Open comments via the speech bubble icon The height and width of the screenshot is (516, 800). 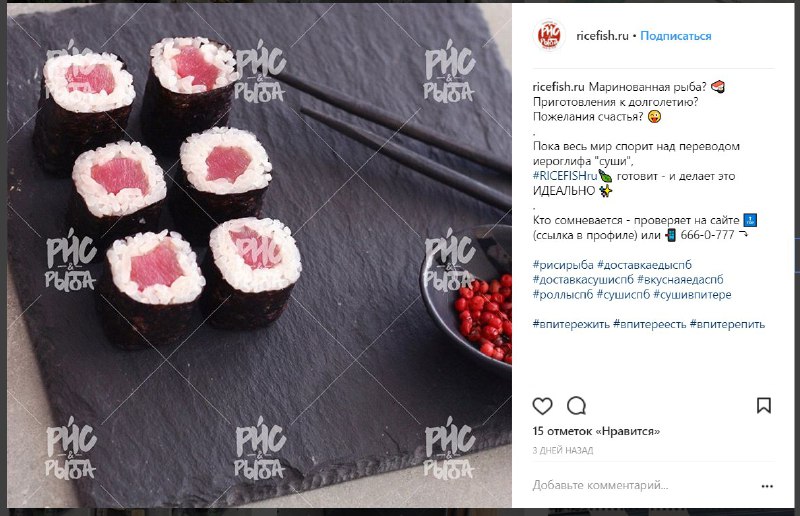point(577,406)
